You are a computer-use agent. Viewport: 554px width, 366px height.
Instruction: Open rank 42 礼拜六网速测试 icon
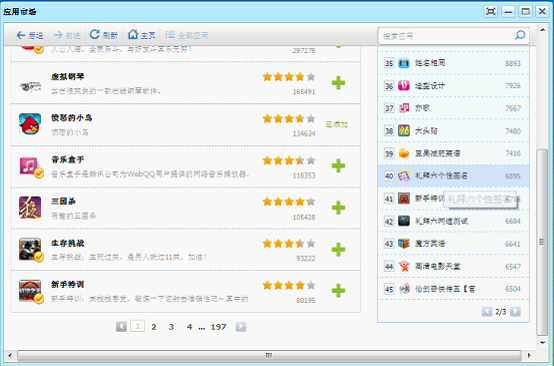click(404, 221)
